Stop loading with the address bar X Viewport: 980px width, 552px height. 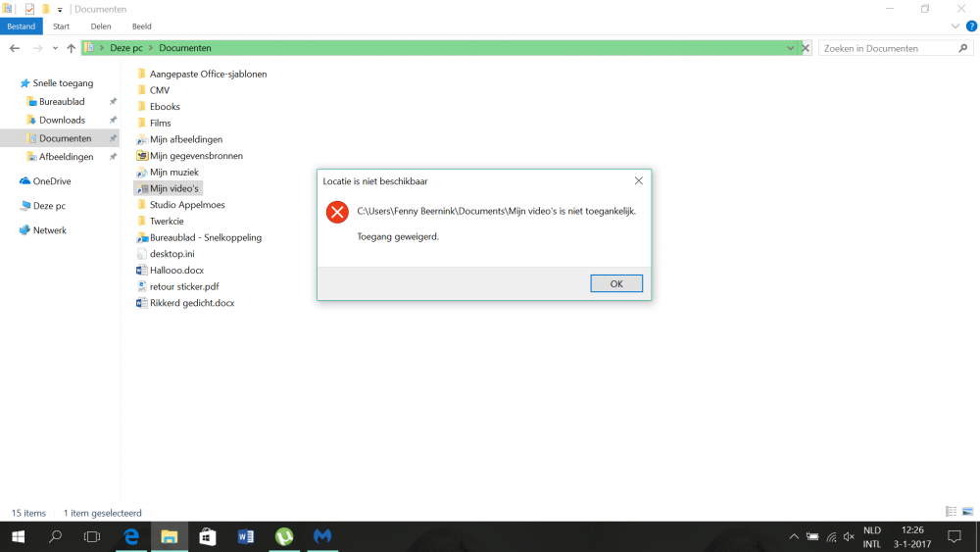tap(806, 48)
